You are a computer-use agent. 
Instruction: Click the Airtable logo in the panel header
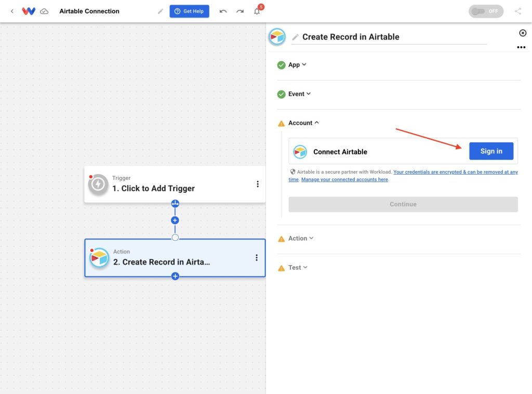tap(277, 37)
